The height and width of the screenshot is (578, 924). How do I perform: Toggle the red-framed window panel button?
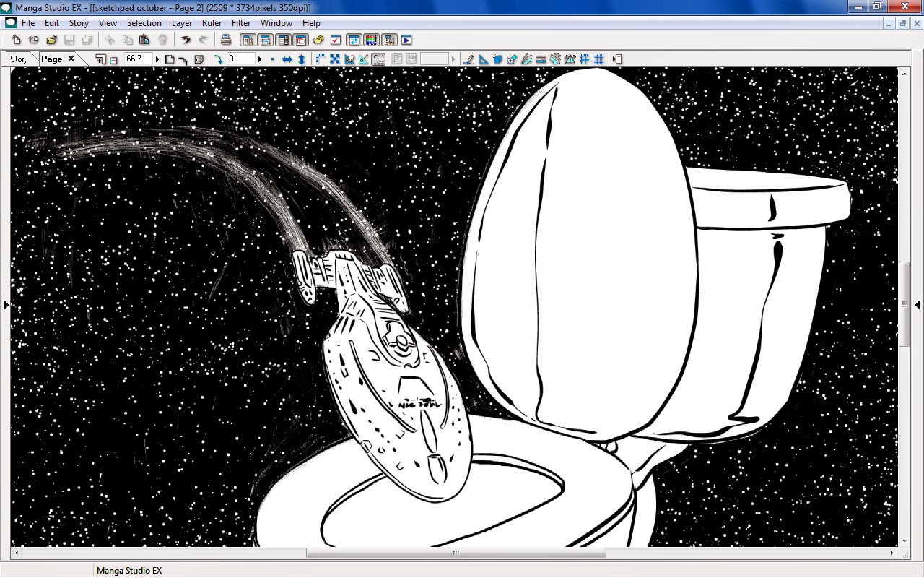300,40
